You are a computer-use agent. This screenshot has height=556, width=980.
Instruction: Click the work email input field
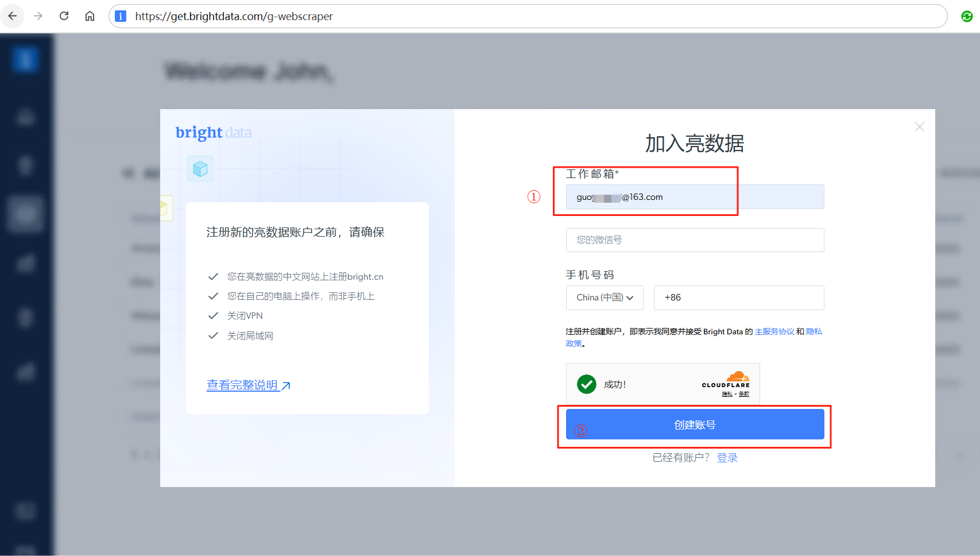(695, 197)
